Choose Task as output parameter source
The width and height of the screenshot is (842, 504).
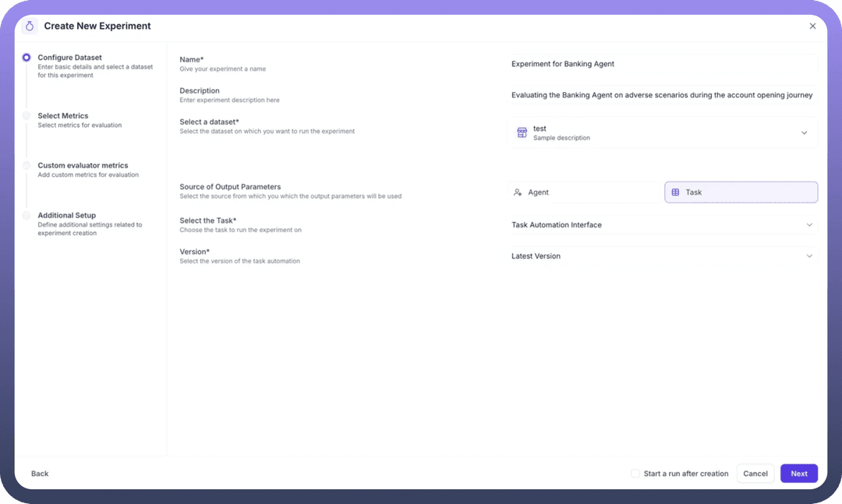tap(741, 192)
